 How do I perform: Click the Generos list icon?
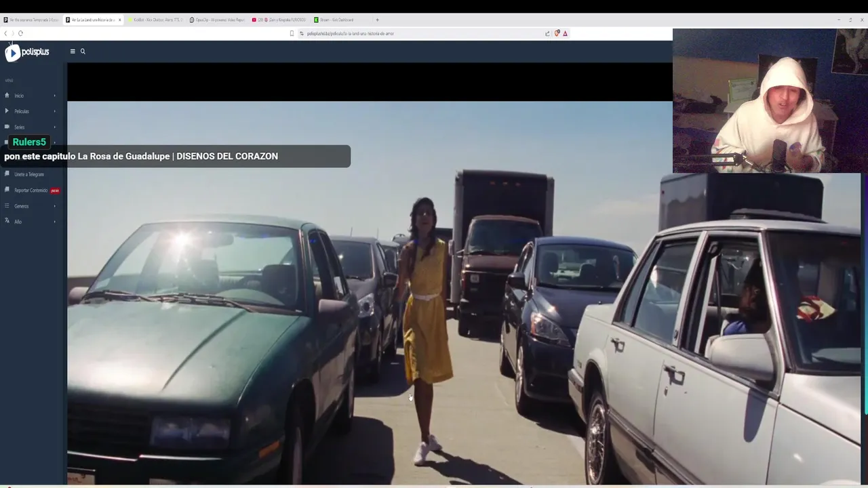point(7,205)
